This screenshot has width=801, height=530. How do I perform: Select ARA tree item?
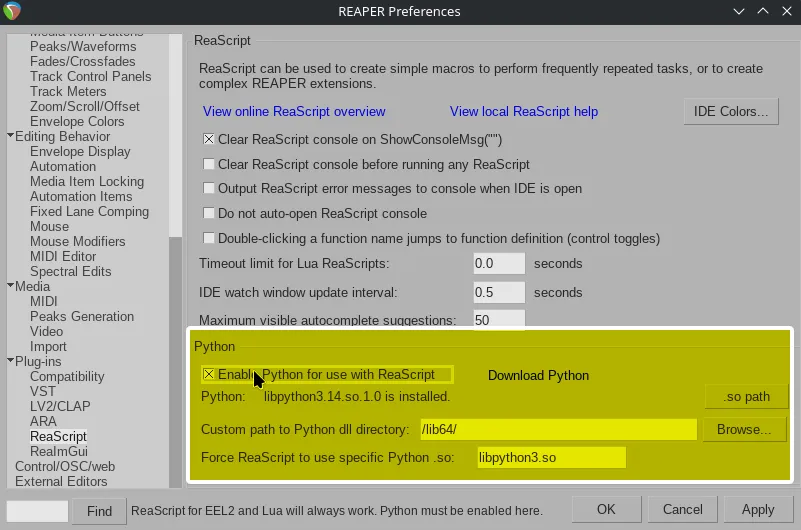tap(43, 421)
